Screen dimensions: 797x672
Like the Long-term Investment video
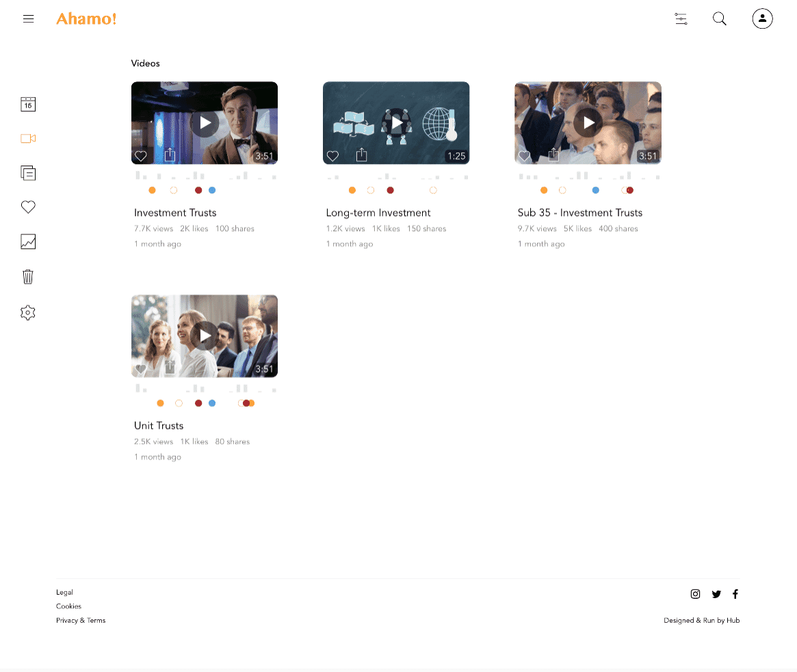point(332,156)
